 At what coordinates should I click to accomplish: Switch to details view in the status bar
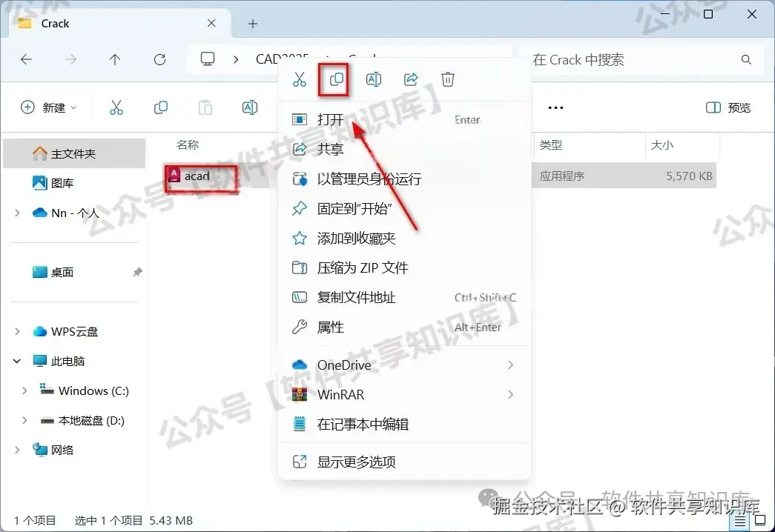(739, 521)
